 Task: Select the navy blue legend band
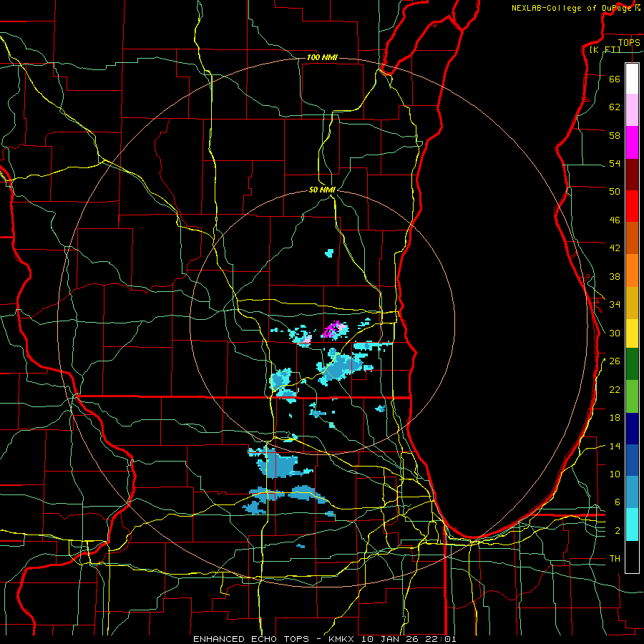(632, 429)
